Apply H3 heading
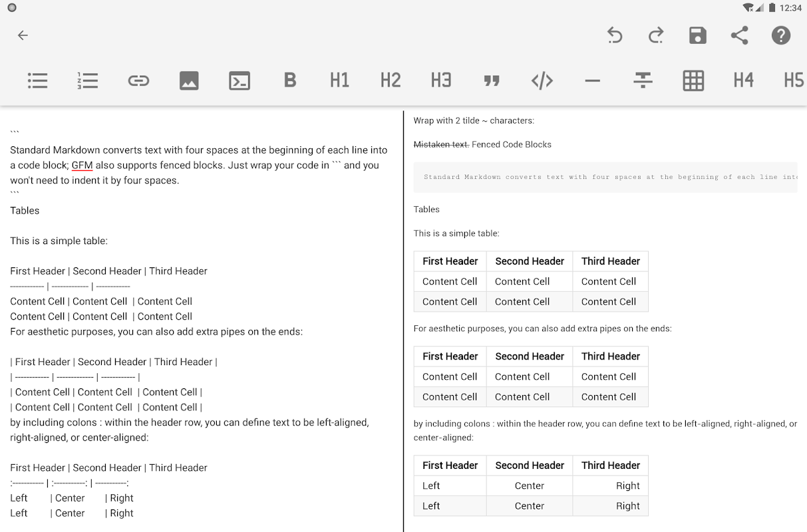807x532 pixels. [x=441, y=80]
